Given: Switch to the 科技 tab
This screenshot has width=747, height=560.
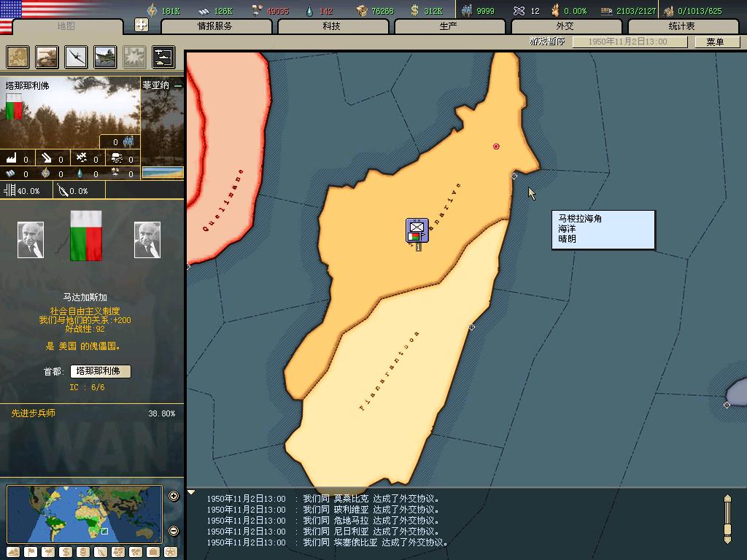Looking at the screenshot, I should pos(332,26).
